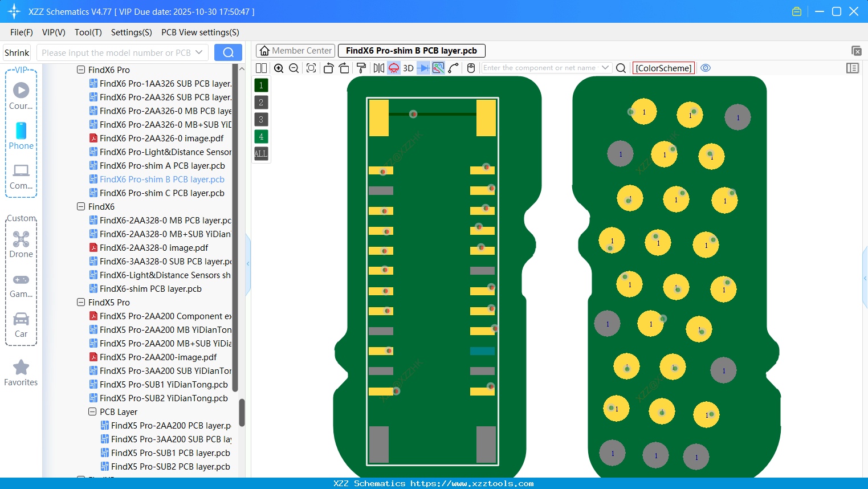The image size is (868, 489).
Task: Open FindX5 Pro-2AA200-image.pdf
Action: (x=158, y=357)
